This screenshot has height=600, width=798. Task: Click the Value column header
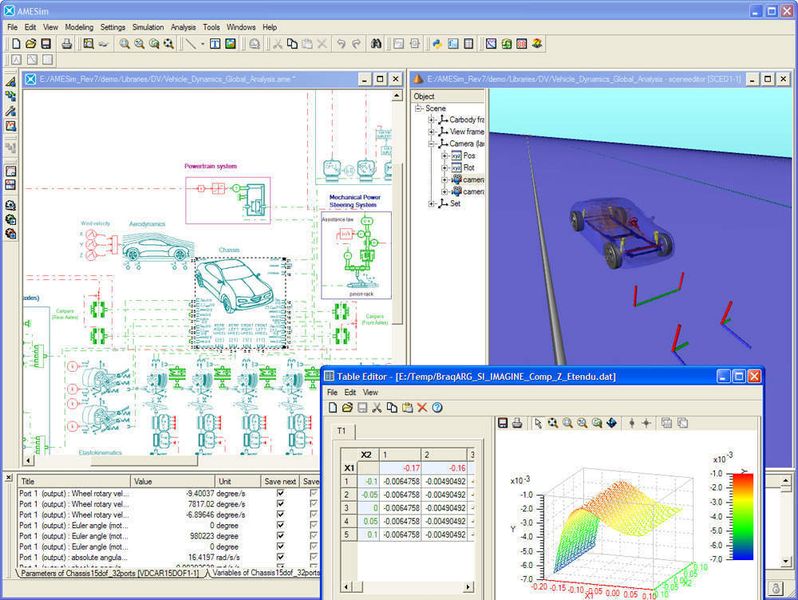click(173, 481)
